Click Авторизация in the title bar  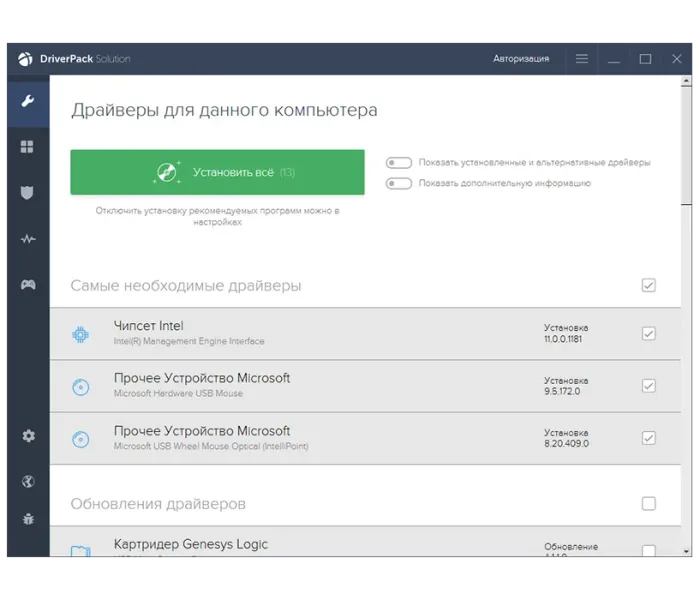tap(520, 59)
